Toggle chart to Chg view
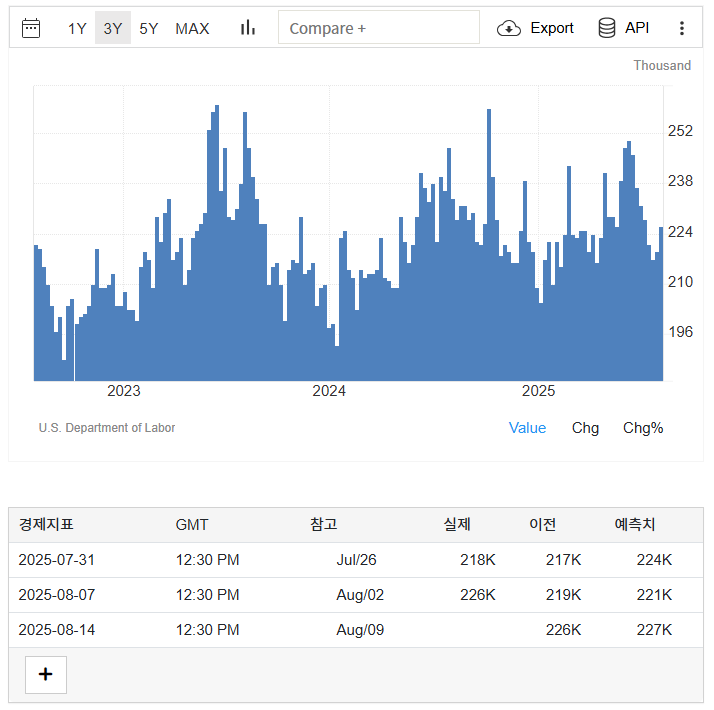The width and height of the screenshot is (714, 710). (585, 428)
